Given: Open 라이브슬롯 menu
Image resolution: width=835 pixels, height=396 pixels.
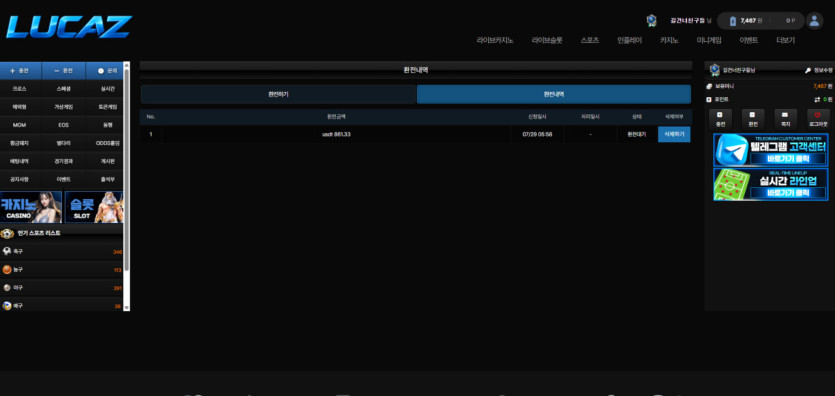Looking at the screenshot, I should (547, 40).
